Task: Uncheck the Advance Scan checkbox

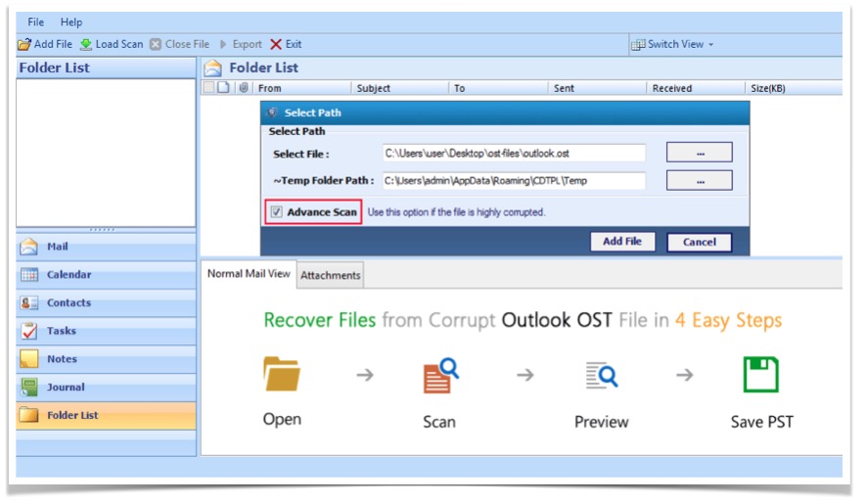Action: tap(278, 212)
